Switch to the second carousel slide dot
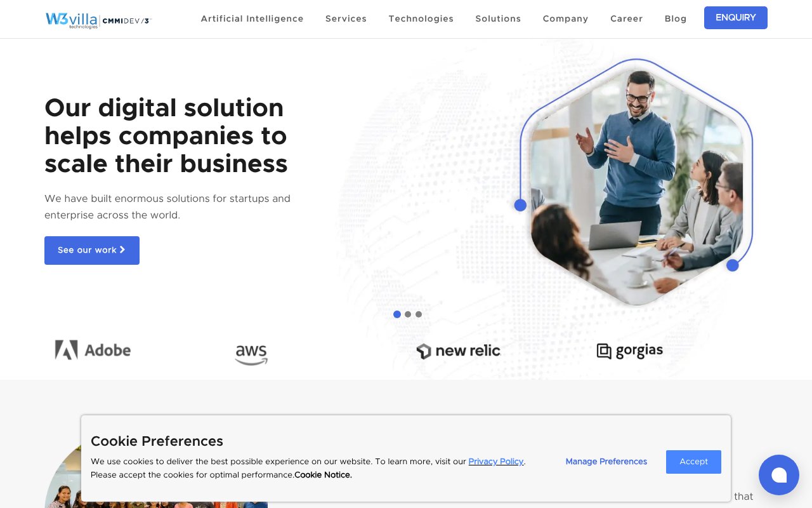The height and width of the screenshot is (508, 812). (408, 314)
